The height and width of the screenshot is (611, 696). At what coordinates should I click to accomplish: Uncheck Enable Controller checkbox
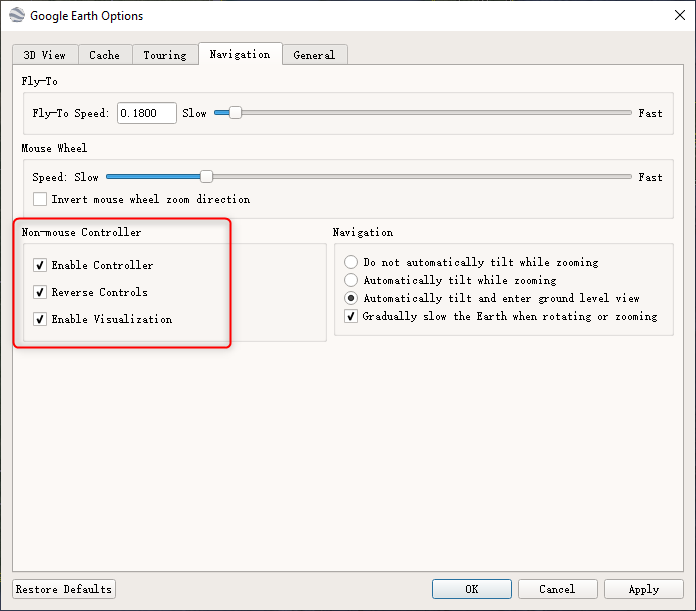[x=40, y=265]
